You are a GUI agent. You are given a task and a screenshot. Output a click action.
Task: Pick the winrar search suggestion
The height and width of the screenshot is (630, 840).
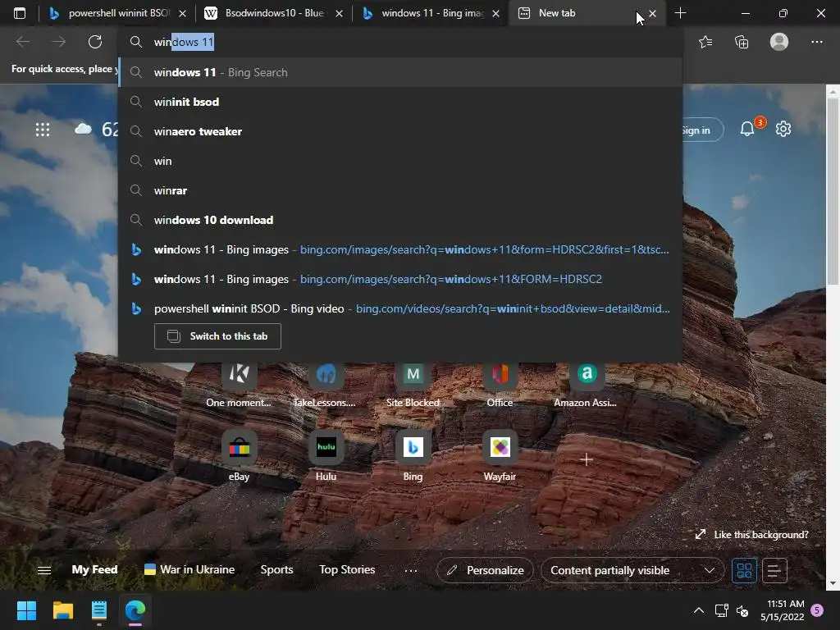coord(399,190)
